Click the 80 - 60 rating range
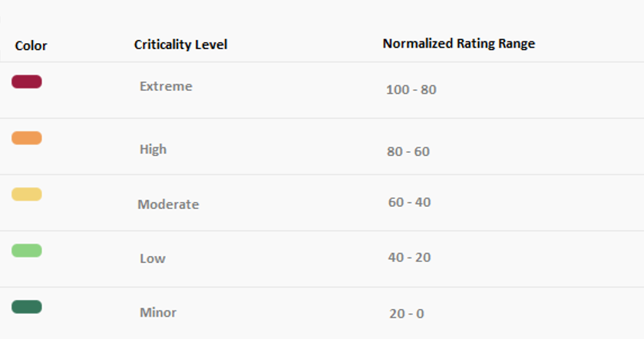This screenshot has width=644, height=339. [408, 151]
